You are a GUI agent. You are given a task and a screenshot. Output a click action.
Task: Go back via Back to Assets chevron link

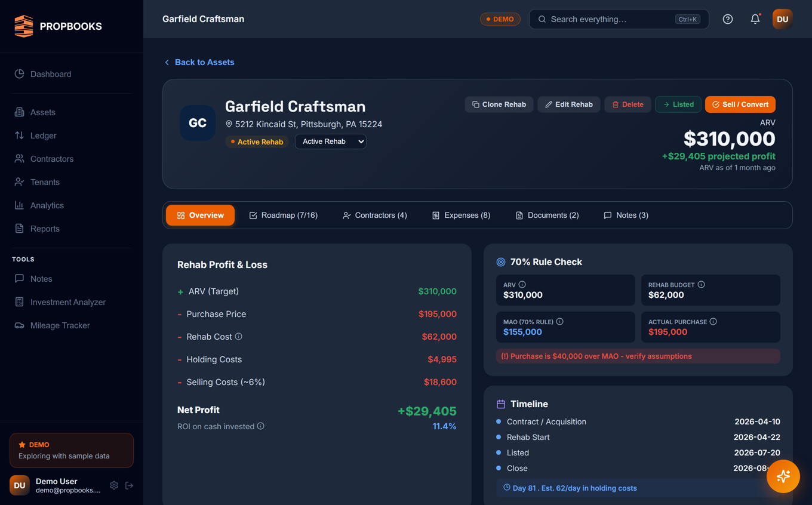click(x=199, y=62)
